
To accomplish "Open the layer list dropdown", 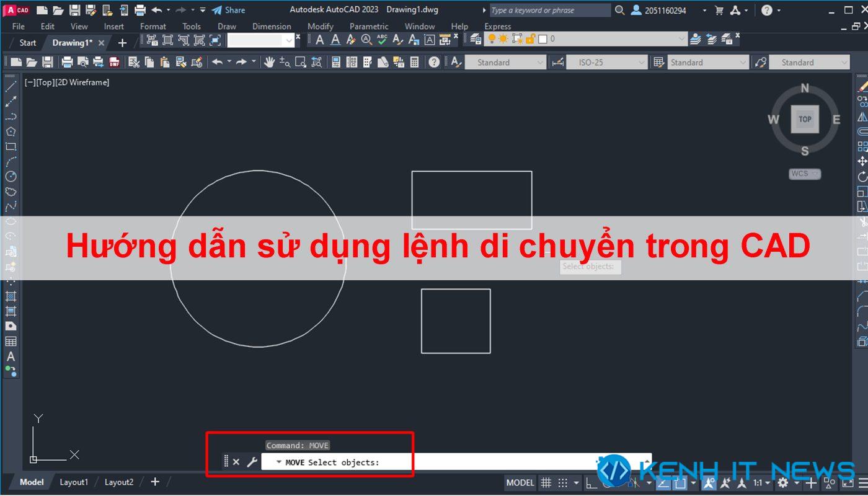I will (682, 39).
